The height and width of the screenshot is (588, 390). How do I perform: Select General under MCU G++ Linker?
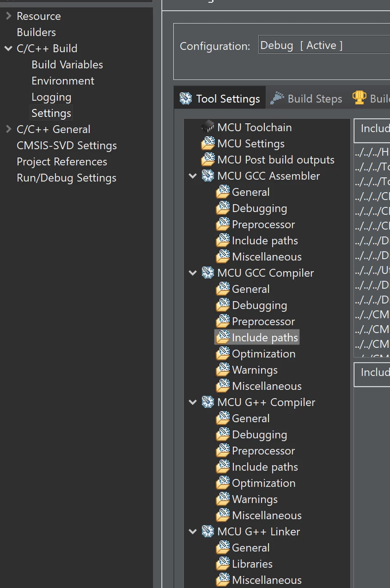pyautogui.click(x=250, y=548)
